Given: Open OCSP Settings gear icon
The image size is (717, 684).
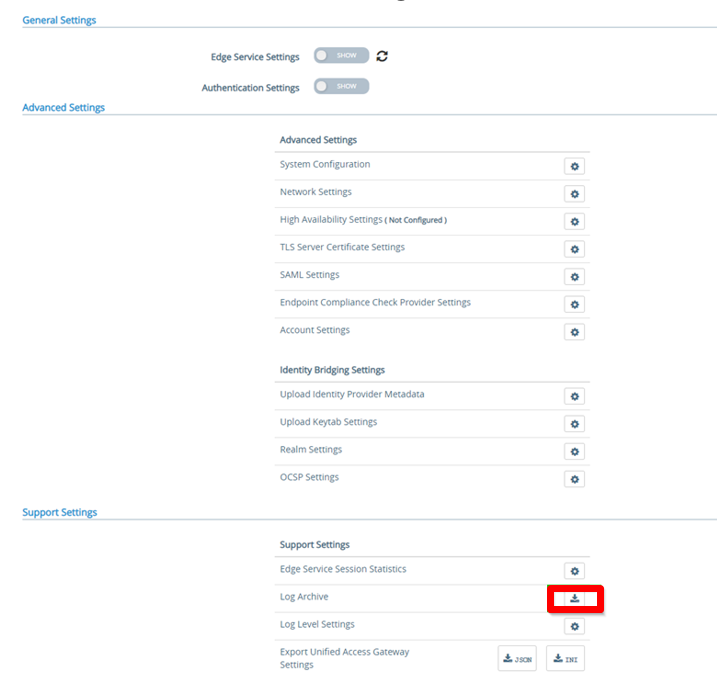Looking at the screenshot, I should click(574, 479).
